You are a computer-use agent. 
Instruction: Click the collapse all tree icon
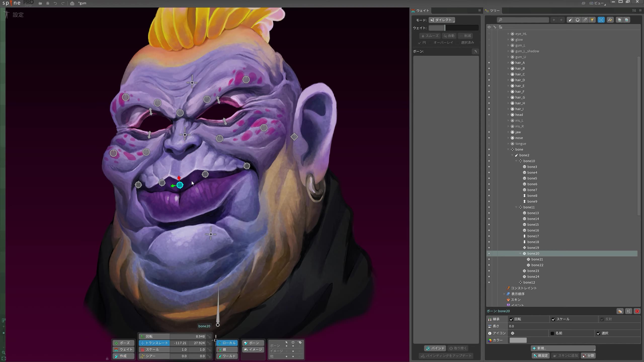point(619,20)
